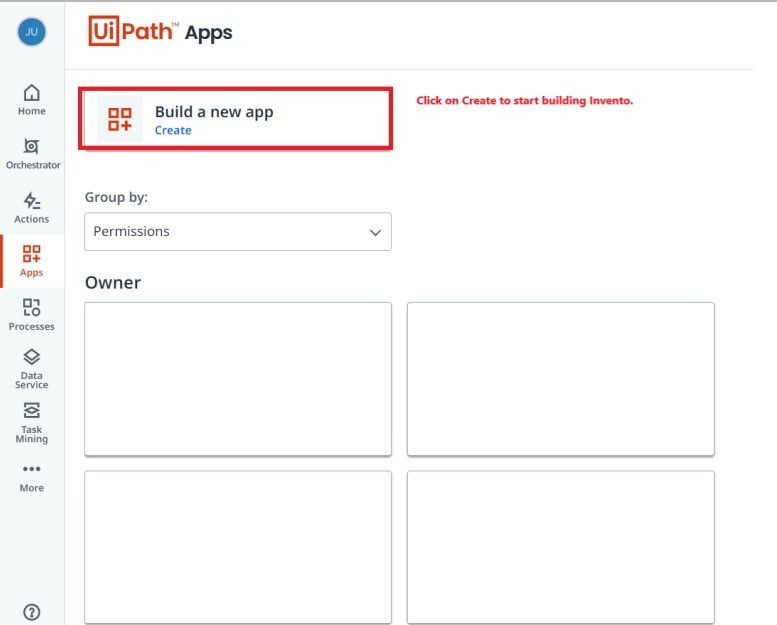
Task: Open Task Mining from the sidebar
Action: pyautogui.click(x=32, y=423)
